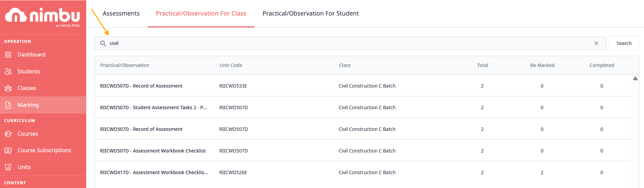644x188 pixels.
Task: Click the Unit Code column header
Action: pyautogui.click(x=231, y=65)
